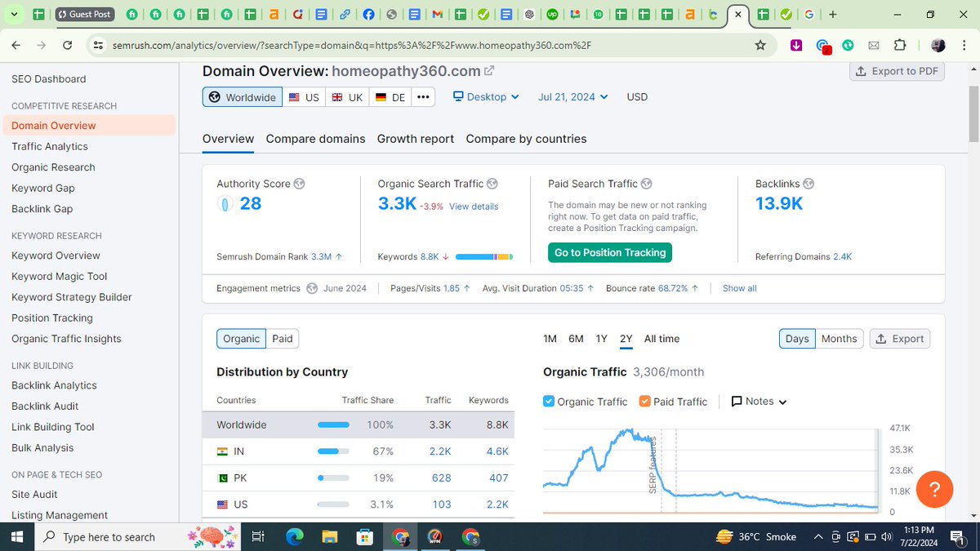Select the 6M time range

tap(576, 339)
